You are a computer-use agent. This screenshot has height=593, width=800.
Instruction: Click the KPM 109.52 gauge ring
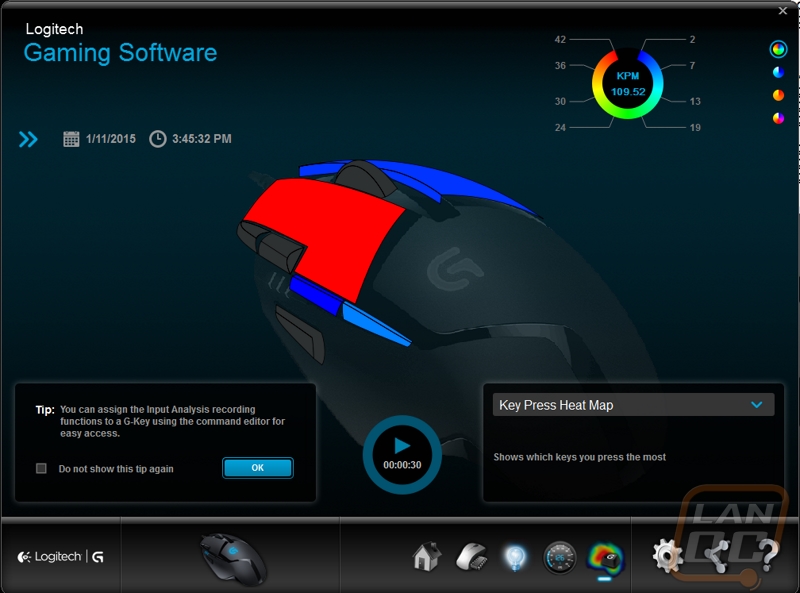628,84
